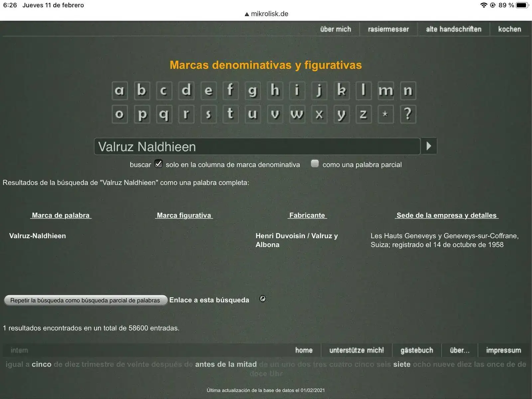Repeat search as partial word search
The width and height of the screenshot is (532, 399).
pyautogui.click(x=85, y=300)
